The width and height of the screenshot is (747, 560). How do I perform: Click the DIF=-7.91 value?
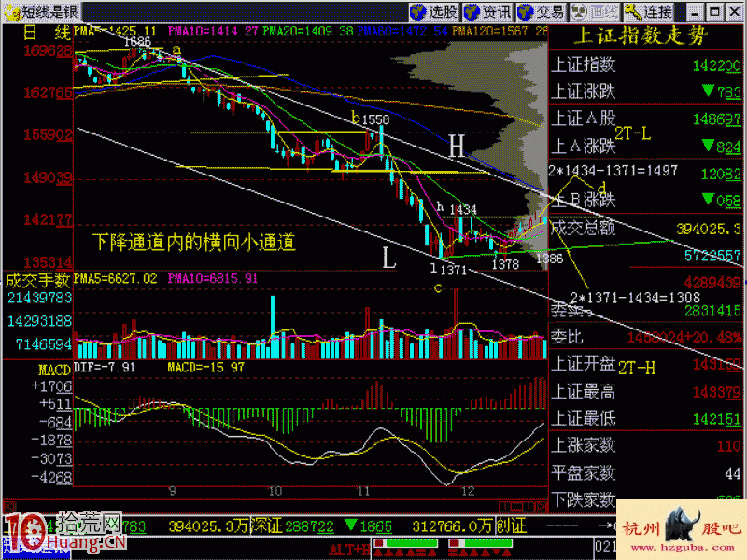pyautogui.click(x=105, y=368)
